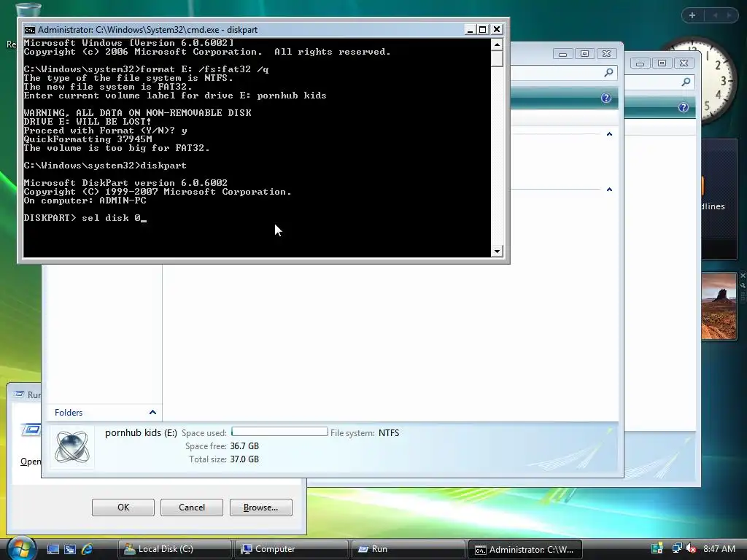The height and width of the screenshot is (560, 747).
Task: Click the 'DISKPART> sel disk 0' line
Action: click(85, 218)
